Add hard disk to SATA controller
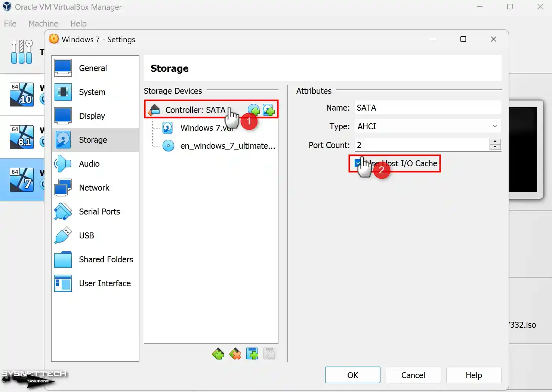This screenshot has width=552, height=392. point(269,110)
